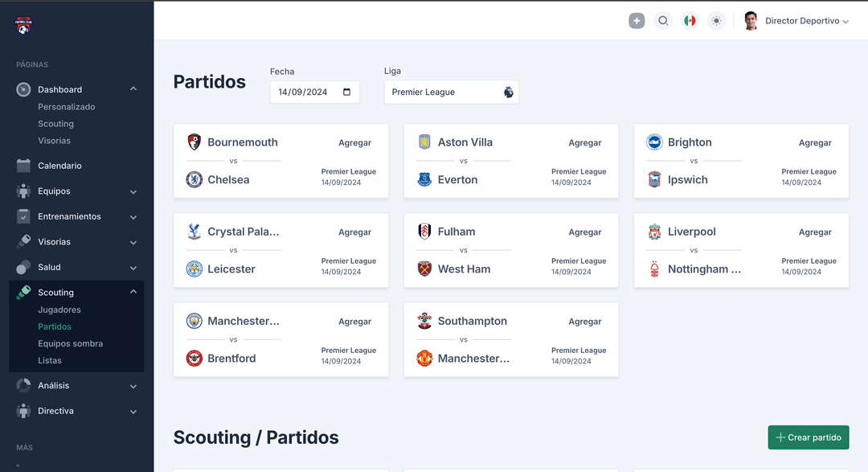Select the Directiva icon near the bottom
Image resolution: width=868 pixels, height=472 pixels.
coord(23,411)
